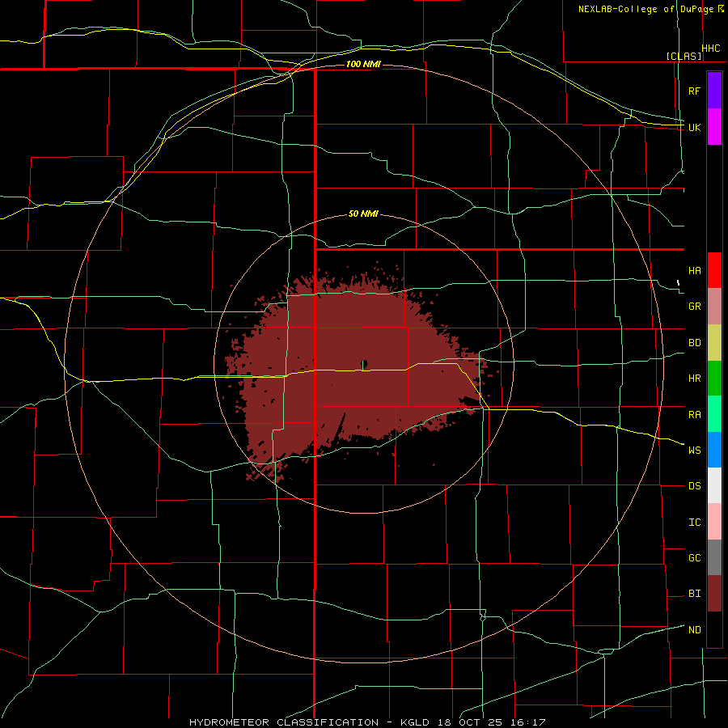This screenshot has height=728, width=728.
Task: Click the ND legend label
Action: pyautogui.click(x=694, y=630)
